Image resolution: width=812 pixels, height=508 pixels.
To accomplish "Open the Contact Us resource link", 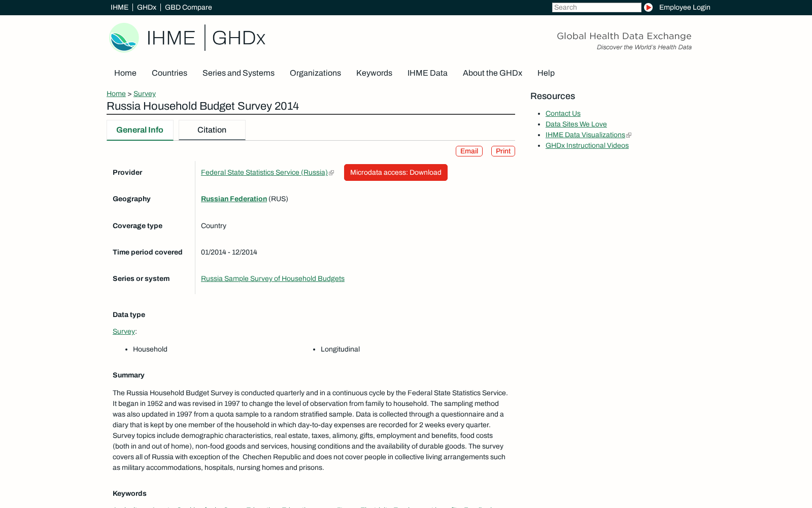I will (563, 113).
